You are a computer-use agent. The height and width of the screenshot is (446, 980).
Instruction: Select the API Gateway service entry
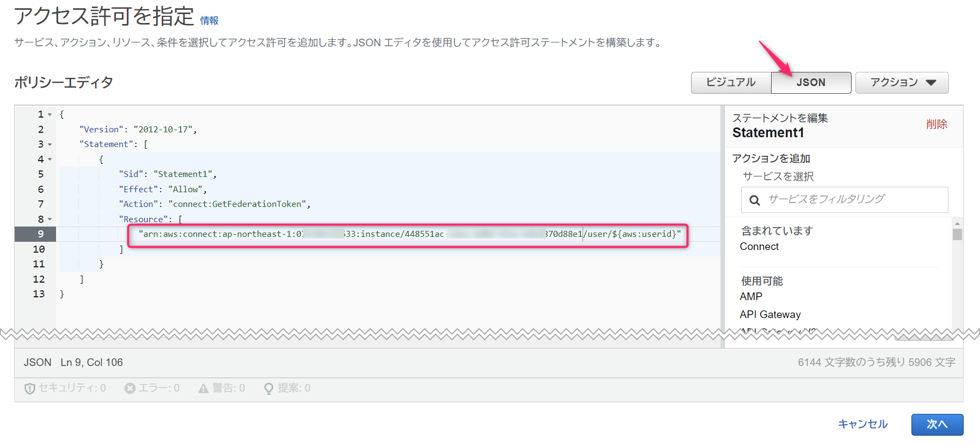coord(770,315)
